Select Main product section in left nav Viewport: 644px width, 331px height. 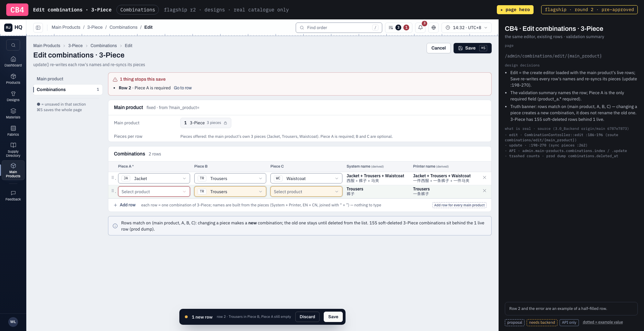(68, 79)
